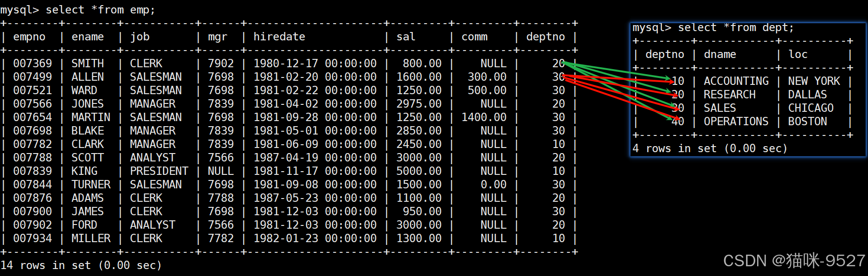
Task: Click hiredate 1982-01-23 00:00:00
Action: click(315, 238)
